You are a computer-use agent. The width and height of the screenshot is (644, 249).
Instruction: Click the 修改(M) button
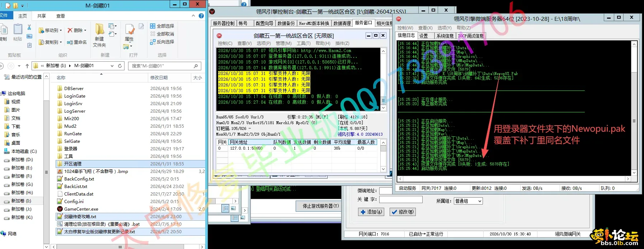403,212
